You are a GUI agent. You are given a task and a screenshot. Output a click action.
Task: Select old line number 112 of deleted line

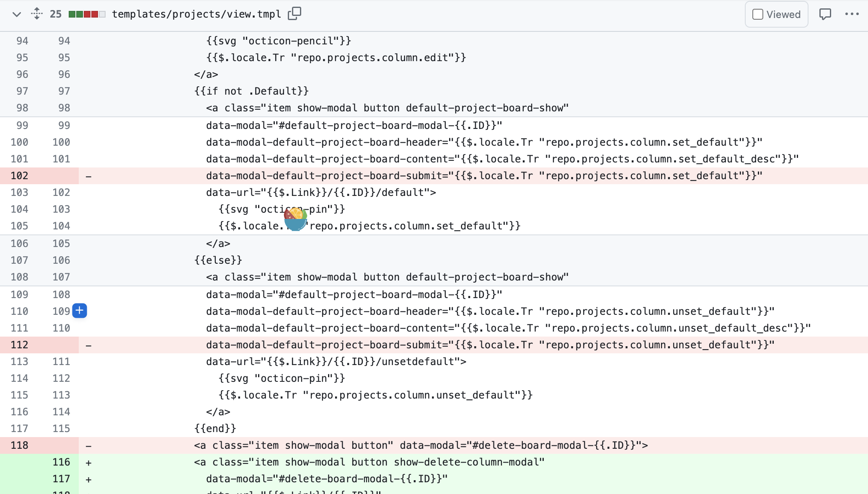[x=19, y=345]
